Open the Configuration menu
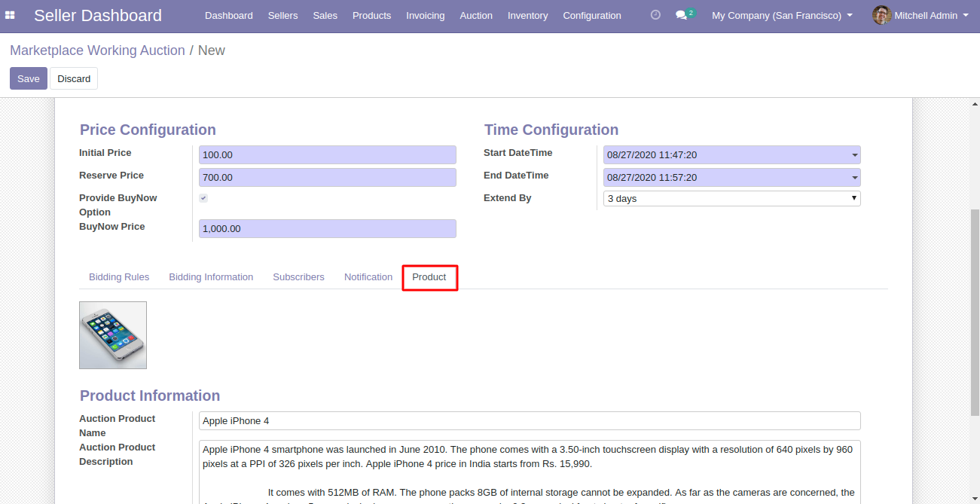The width and height of the screenshot is (980, 504). pyautogui.click(x=592, y=15)
